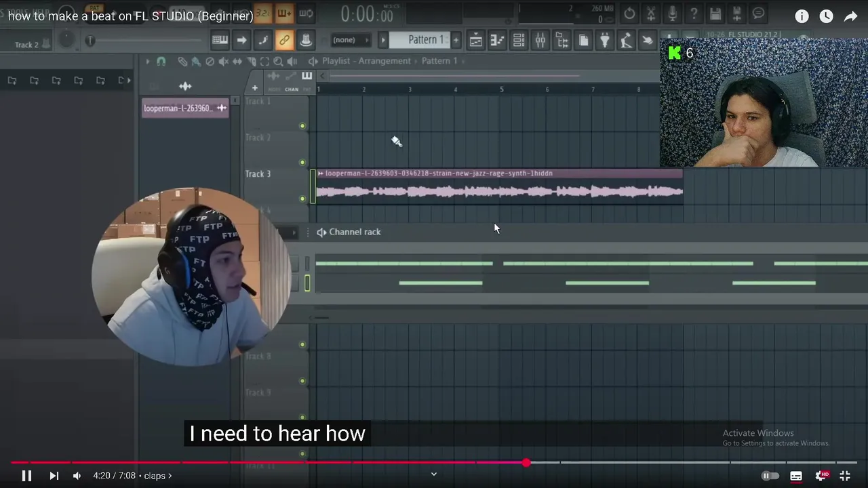Open video player settings gear
868x488 pixels.
[x=821, y=476]
